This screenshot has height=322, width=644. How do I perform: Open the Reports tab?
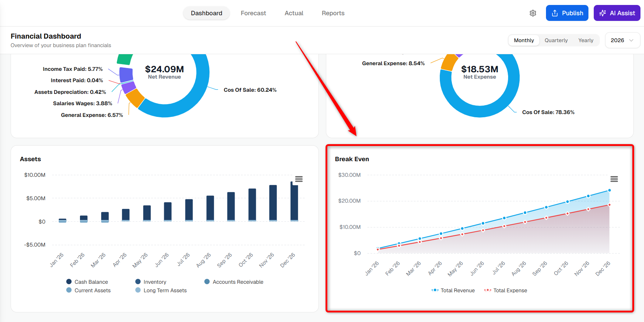(333, 13)
